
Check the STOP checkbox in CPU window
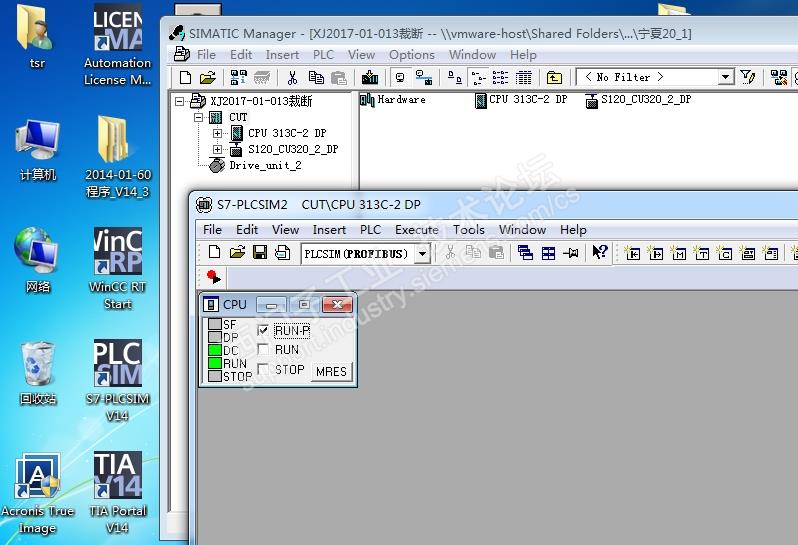point(263,369)
